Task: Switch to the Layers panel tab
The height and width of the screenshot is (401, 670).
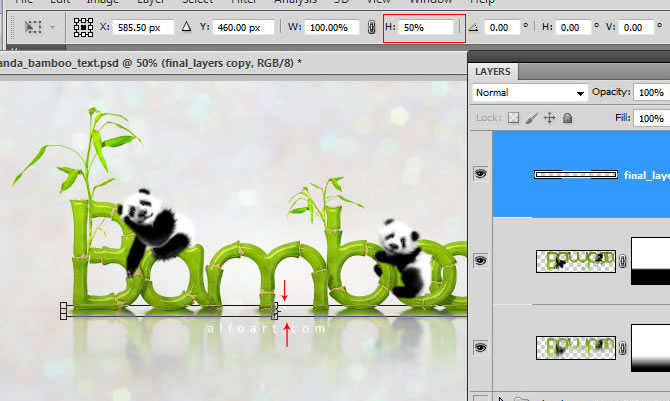Action: (x=492, y=72)
